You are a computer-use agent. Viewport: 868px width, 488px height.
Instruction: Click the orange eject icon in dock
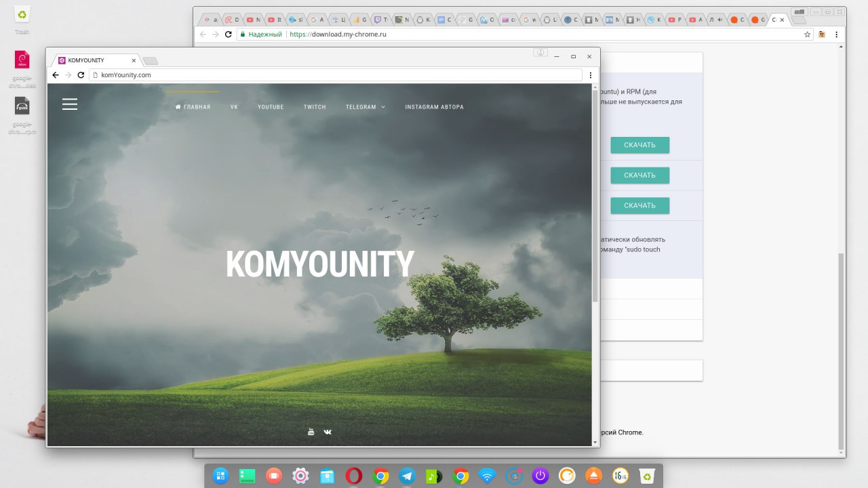tap(593, 476)
